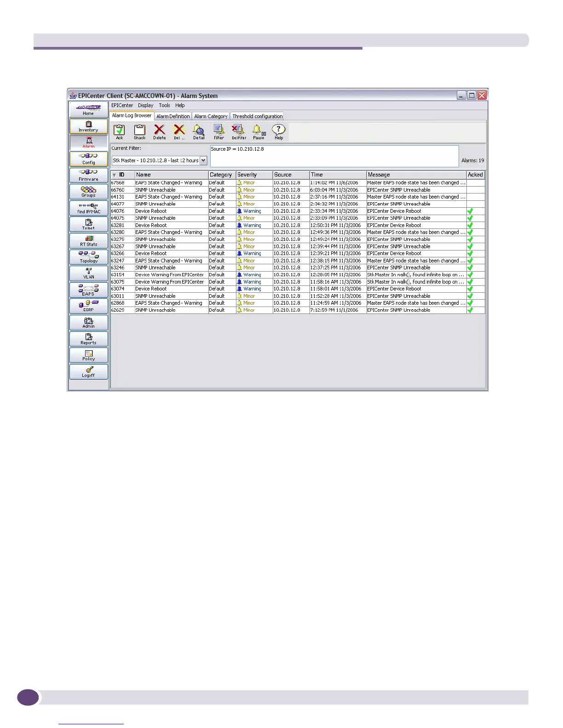
Task: Click Acked checkmark for alarm 63281
Action: pyautogui.click(x=470, y=225)
